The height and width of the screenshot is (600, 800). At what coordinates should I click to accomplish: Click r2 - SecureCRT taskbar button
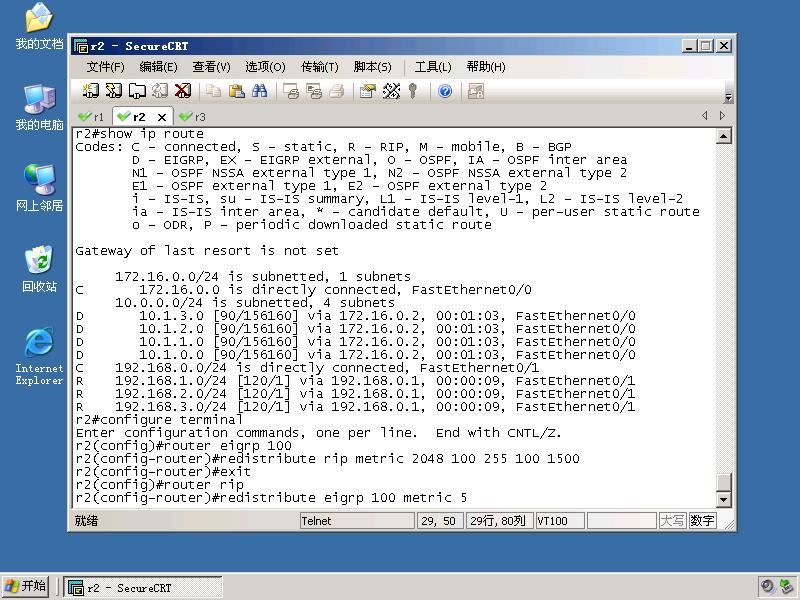tap(143, 587)
